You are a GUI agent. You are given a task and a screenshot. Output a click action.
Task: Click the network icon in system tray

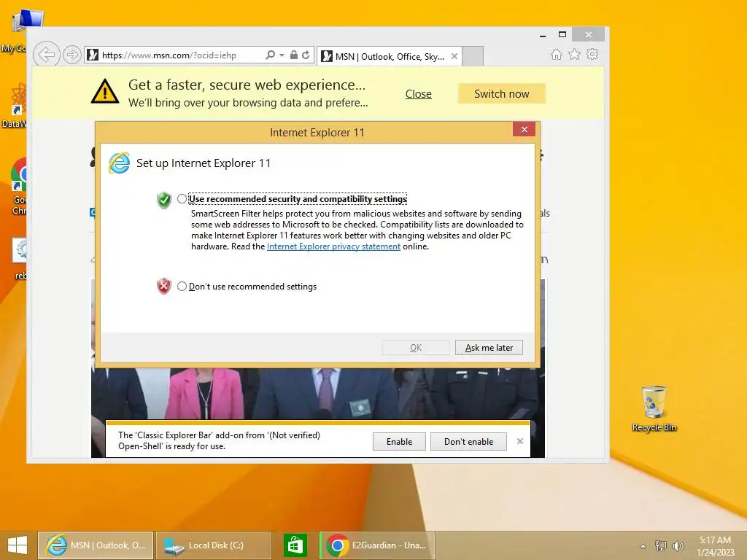tap(661, 545)
